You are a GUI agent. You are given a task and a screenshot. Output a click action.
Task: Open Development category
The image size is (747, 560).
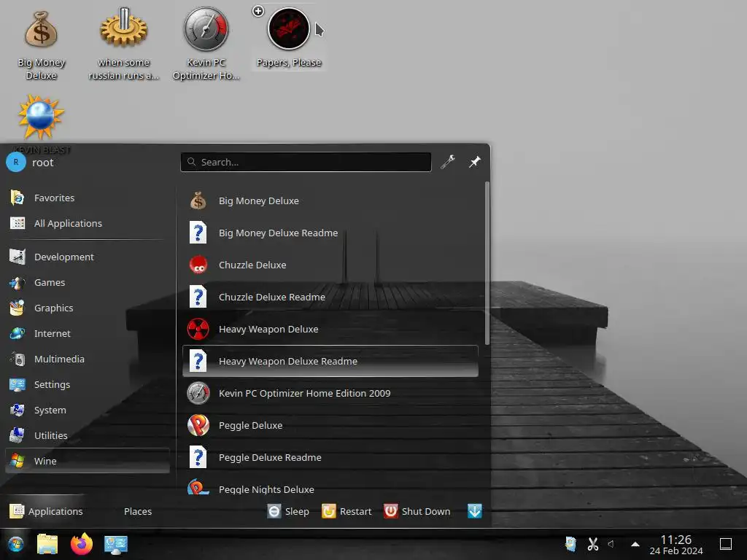point(87,257)
